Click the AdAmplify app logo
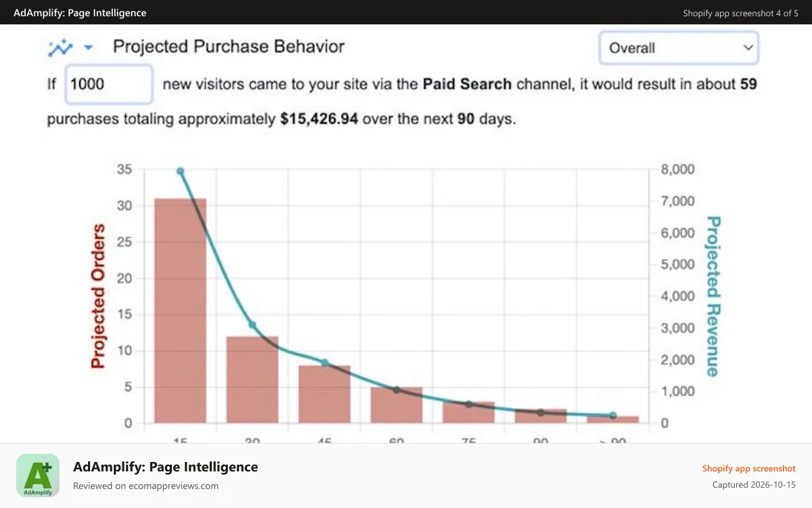Viewport: 812px width, 508px height. click(x=38, y=475)
